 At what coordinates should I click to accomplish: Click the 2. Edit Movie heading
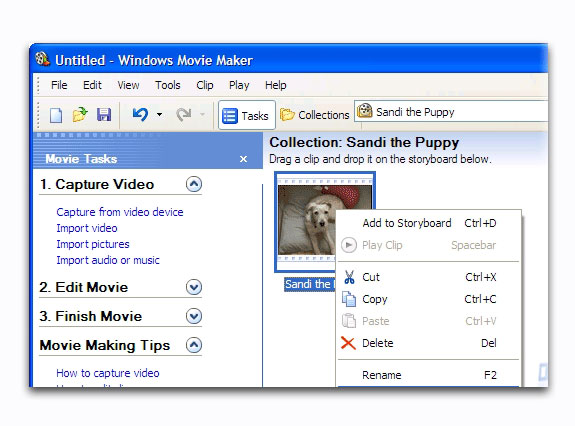click(84, 287)
